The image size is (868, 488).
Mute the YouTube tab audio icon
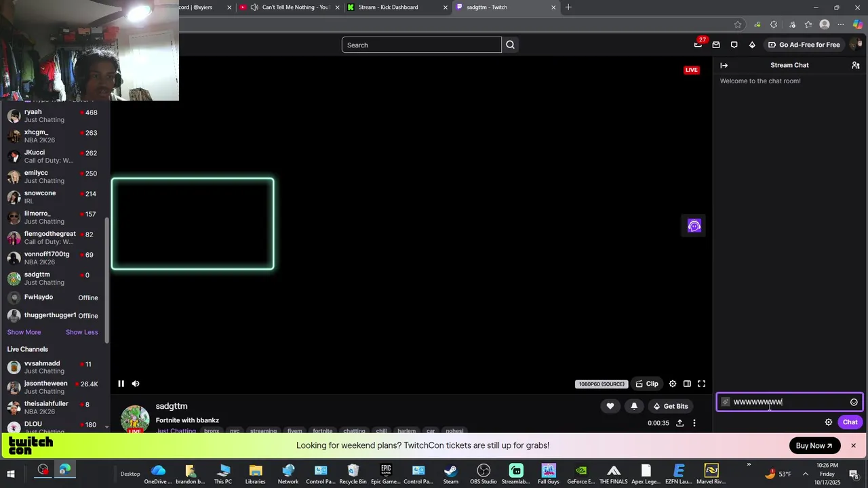pos(254,7)
